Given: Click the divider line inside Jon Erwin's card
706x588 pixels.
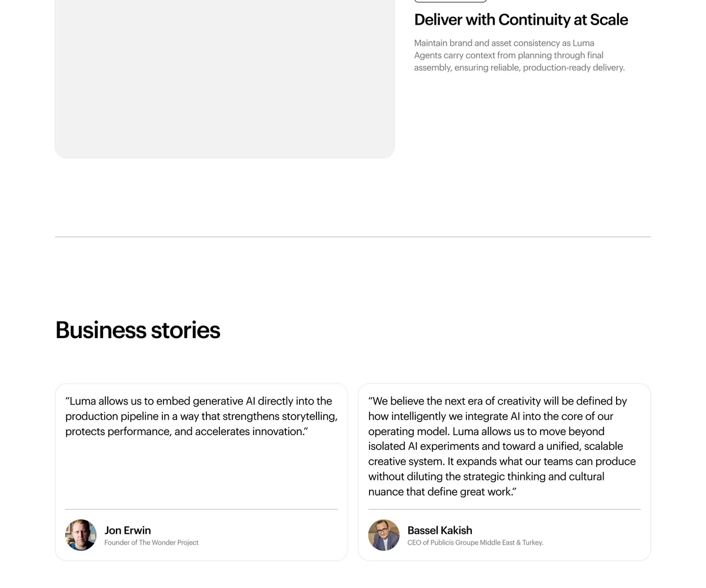Looking at the screenshot, I should coord(201,509).
